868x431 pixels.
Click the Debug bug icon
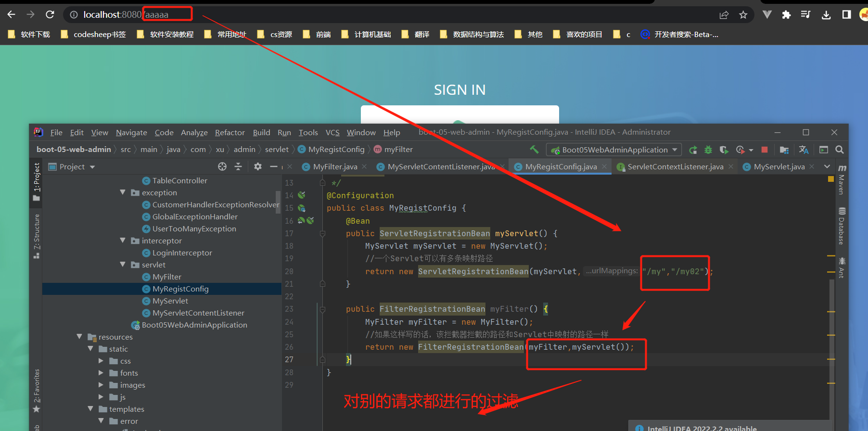(x=708, y=150)
